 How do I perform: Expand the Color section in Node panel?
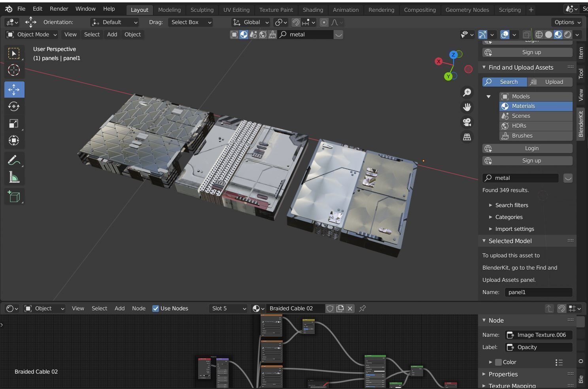click(491, 362)
